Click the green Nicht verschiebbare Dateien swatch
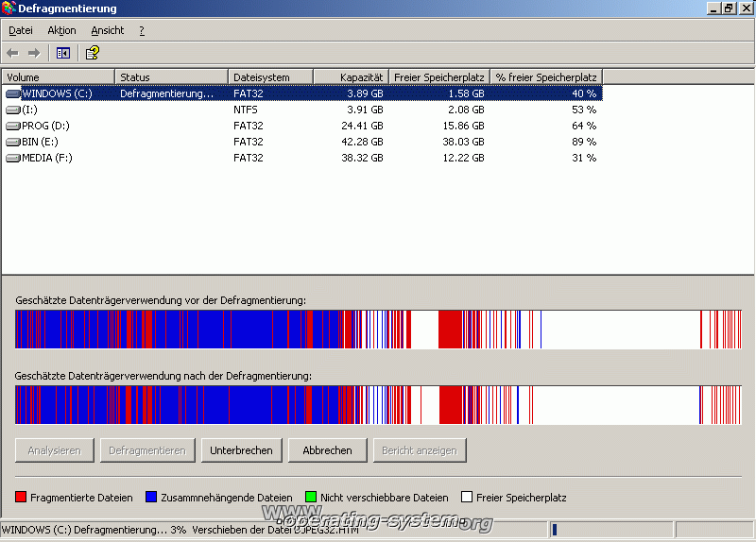 (311, 497)
